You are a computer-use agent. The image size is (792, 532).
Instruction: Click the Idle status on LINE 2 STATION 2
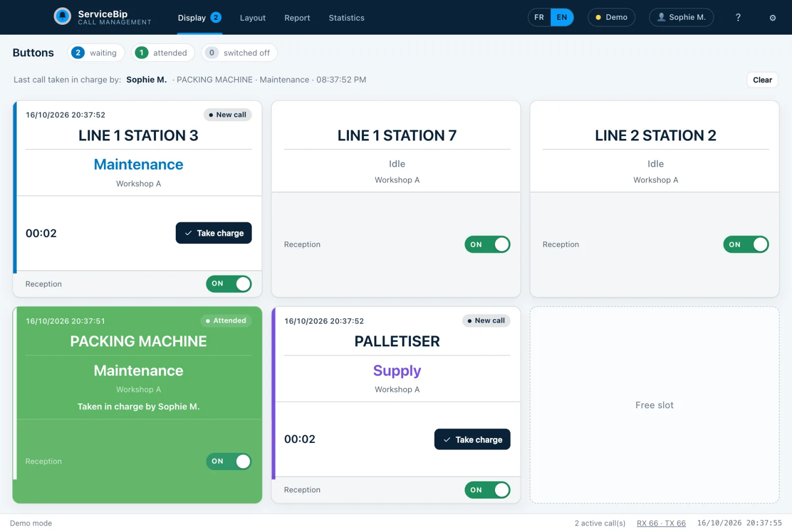(x=655, y=164)
